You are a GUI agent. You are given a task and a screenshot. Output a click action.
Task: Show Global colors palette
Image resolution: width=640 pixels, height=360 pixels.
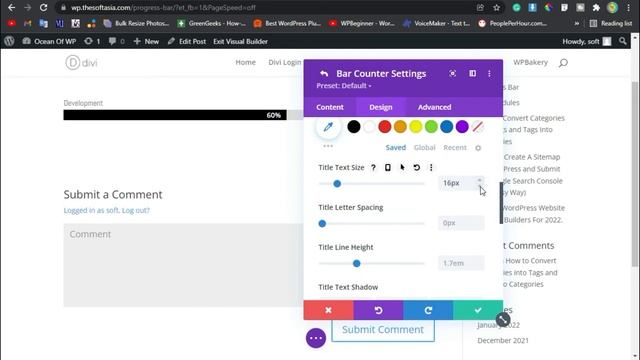[424, 147]
